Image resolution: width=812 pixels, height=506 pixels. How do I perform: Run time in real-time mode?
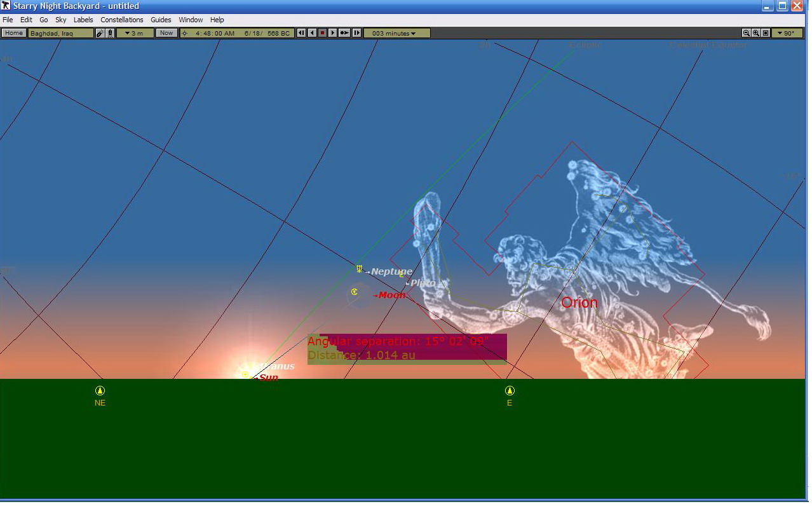[x=344, y=33]
